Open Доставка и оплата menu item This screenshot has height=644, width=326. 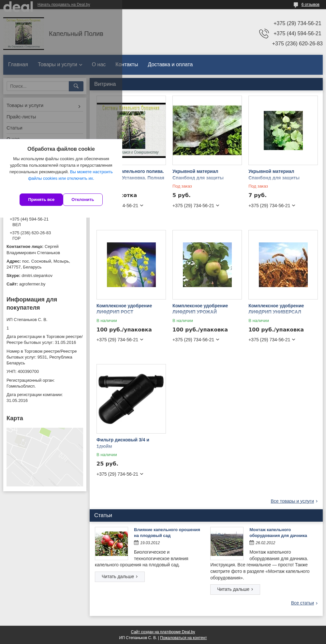tap(170, 65)
